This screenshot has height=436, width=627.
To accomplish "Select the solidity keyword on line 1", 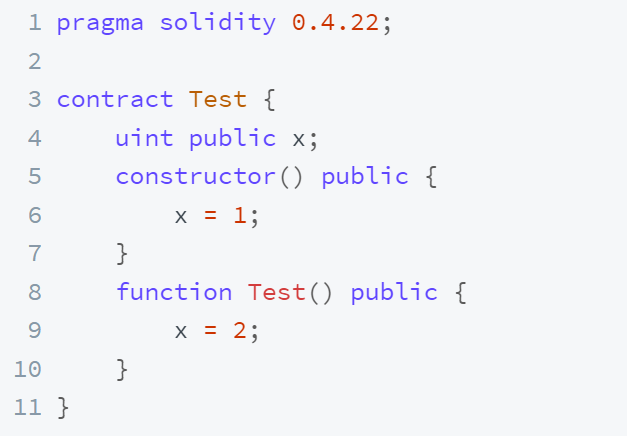I will 218,23.
